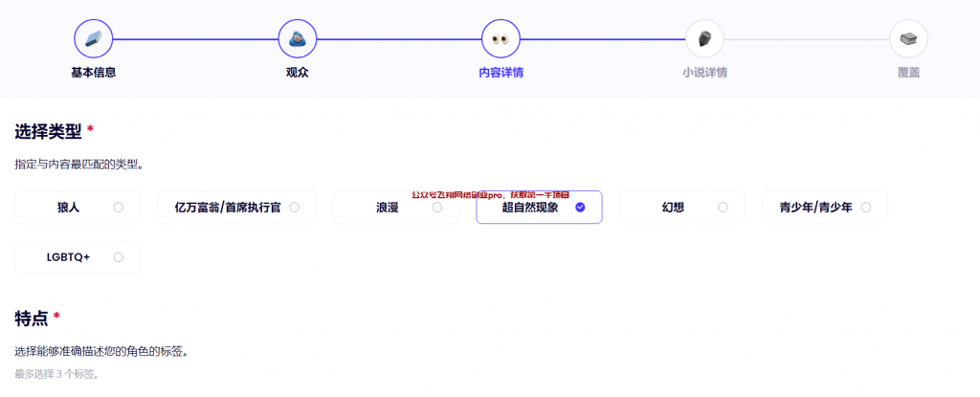Click the eyes icon for 内容详情 step
The width and height of the screenshot is (980, 397).
click(501, 39)
